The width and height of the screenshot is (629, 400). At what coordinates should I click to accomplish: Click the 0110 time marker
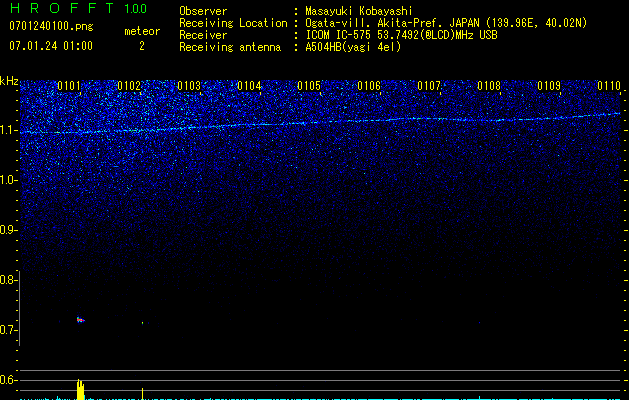coord(609,86)
